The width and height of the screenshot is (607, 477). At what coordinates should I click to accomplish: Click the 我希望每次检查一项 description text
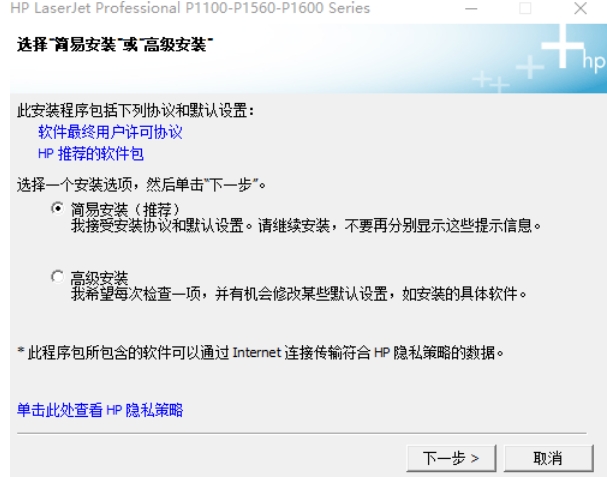(299, 294)
